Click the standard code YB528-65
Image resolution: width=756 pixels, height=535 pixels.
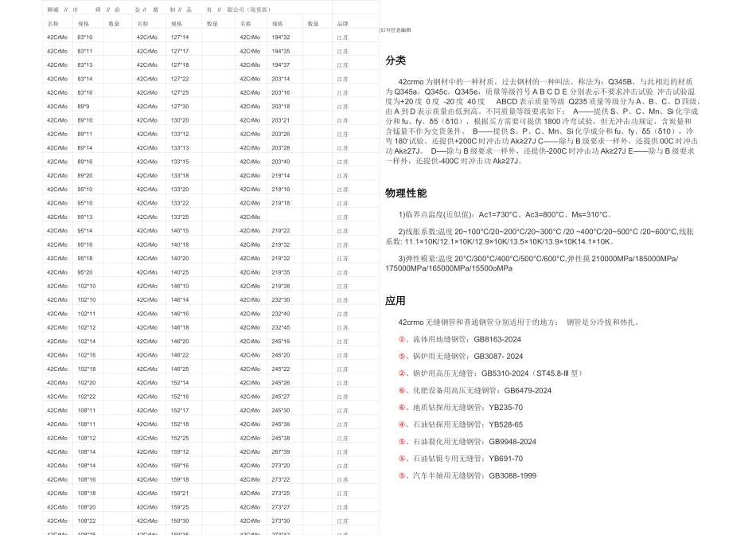[x=506, y=425]
